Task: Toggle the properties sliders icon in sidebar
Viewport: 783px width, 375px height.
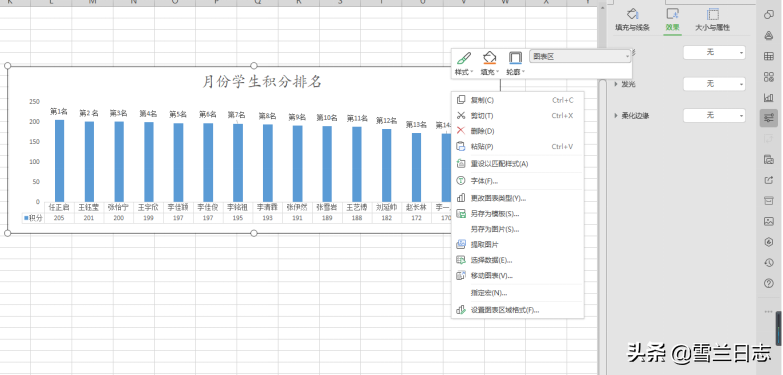Action: pos(769,118)
